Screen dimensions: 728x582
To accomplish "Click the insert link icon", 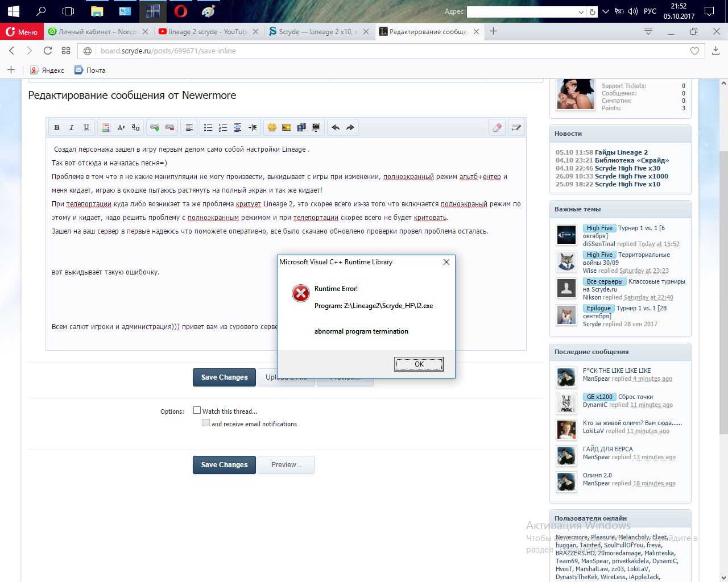I will pyautogui.click(x=155, y=127).
